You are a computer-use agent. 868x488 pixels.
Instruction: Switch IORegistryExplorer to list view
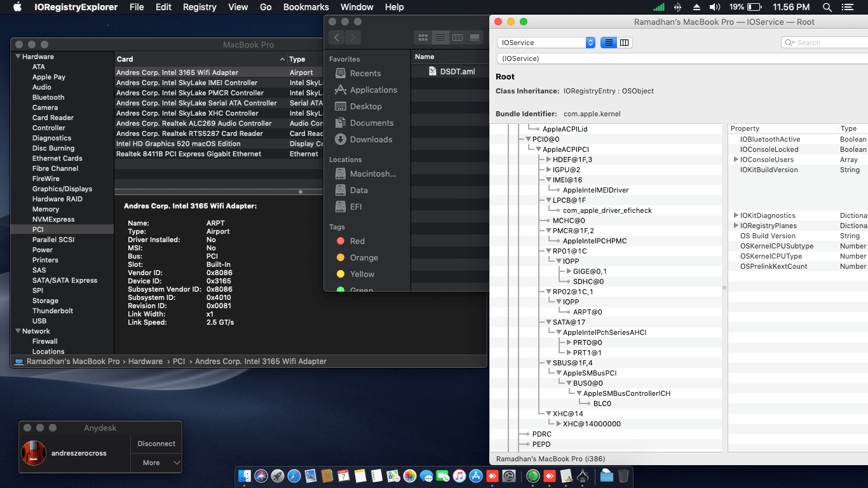[609, 43]
